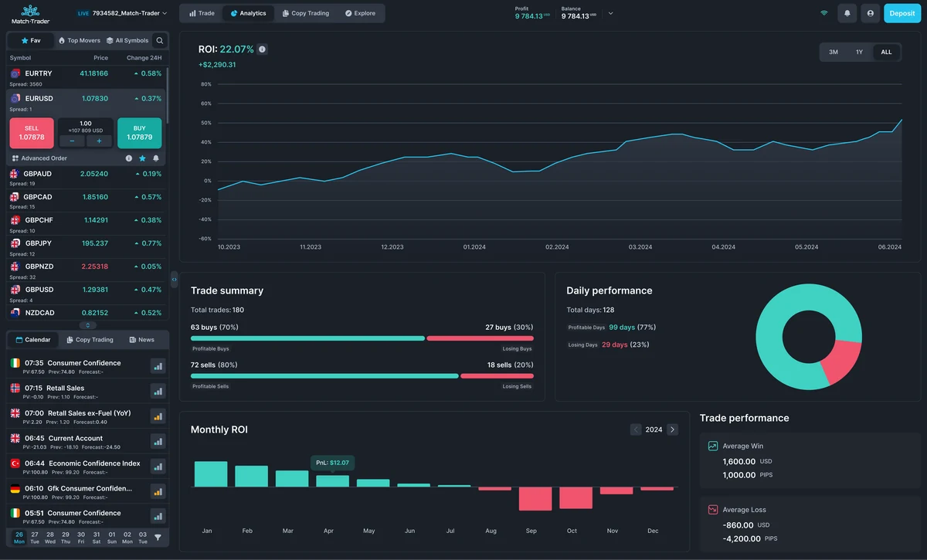Collapse the left sidebar panel handle

174,279
